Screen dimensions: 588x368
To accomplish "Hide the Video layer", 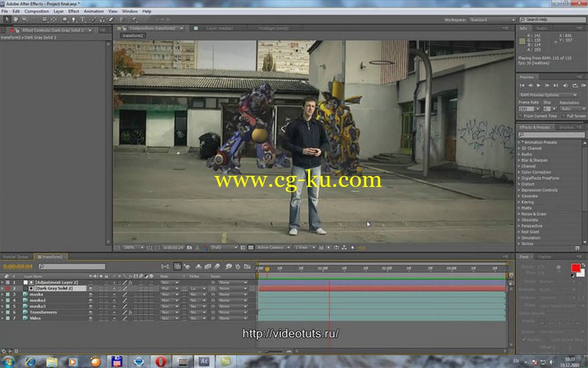I will (x=90, y=319).
